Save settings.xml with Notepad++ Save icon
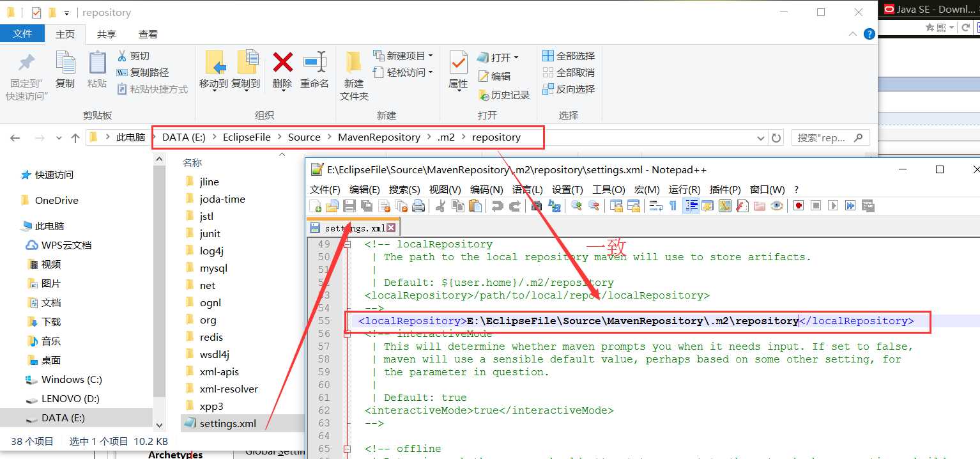Screen dimensions: 980x459 349,206
